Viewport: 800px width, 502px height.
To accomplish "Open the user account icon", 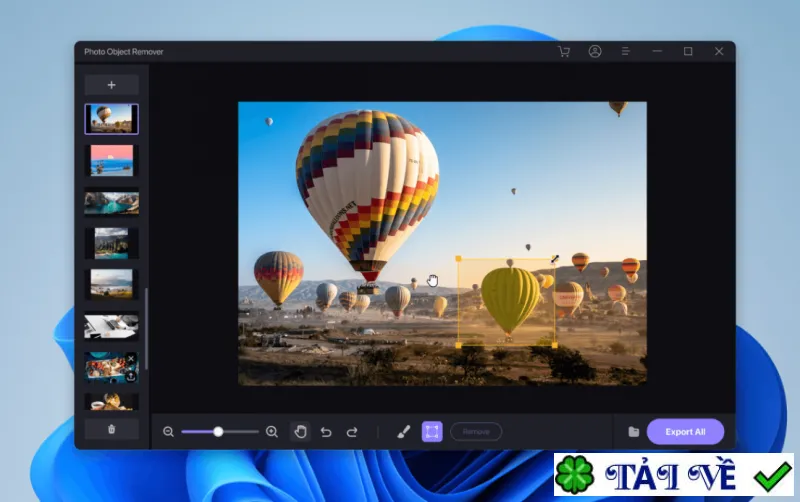I will 595,52.
